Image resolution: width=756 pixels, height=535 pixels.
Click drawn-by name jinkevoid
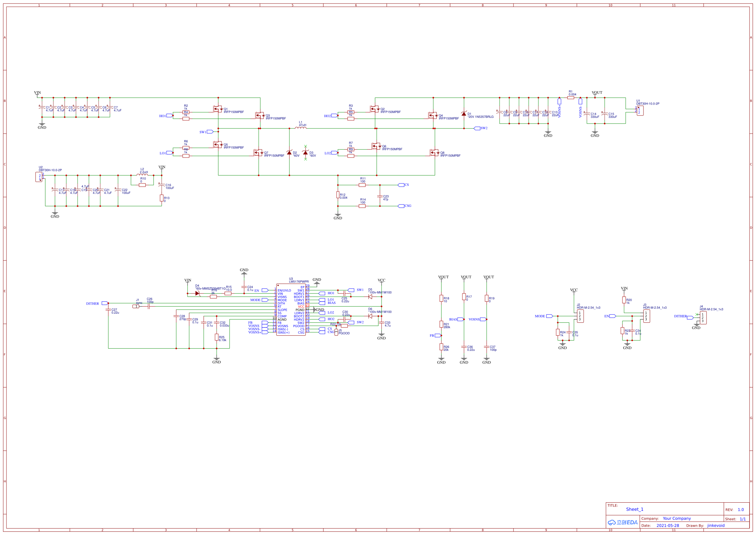(716, 526)
